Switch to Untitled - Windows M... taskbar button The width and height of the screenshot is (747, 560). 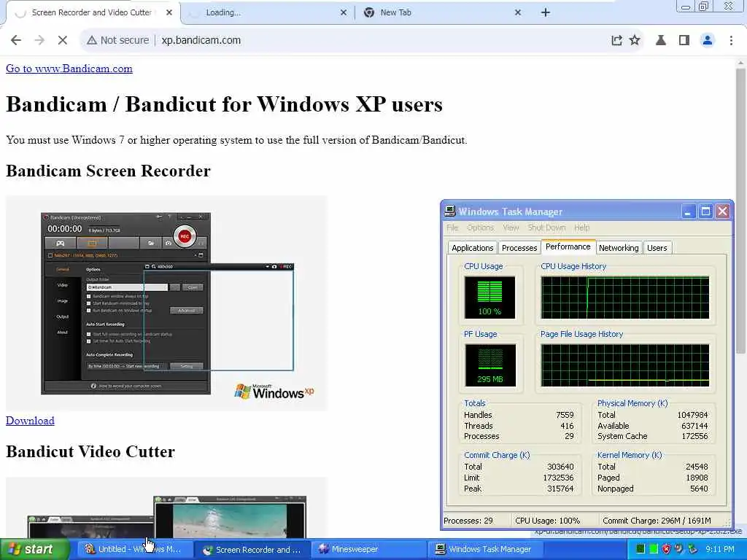coord(134,550)
